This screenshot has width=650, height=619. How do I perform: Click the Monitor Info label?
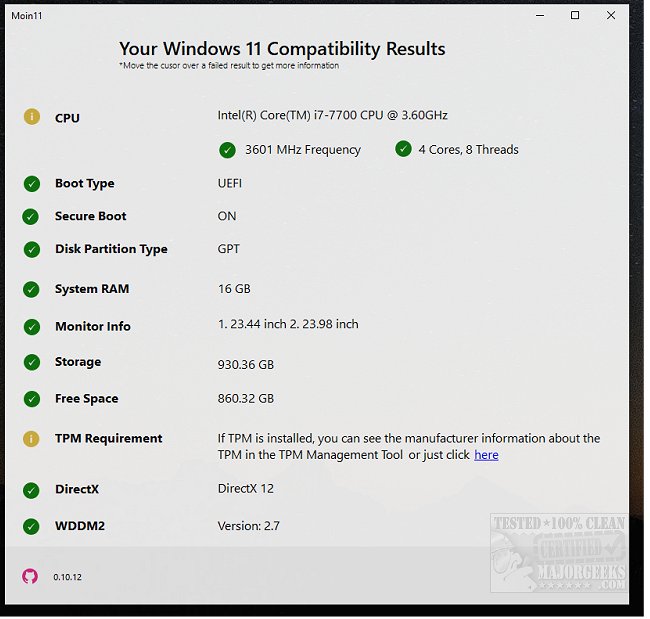(x=93, y=326)
